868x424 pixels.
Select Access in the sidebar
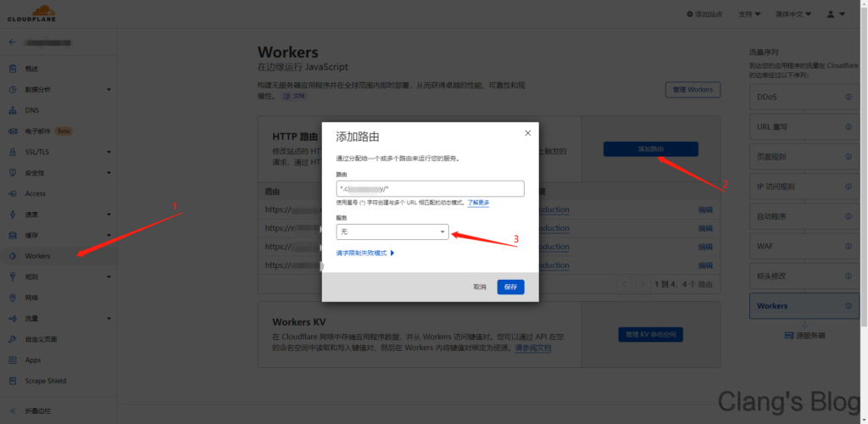(x=36, y=193)
